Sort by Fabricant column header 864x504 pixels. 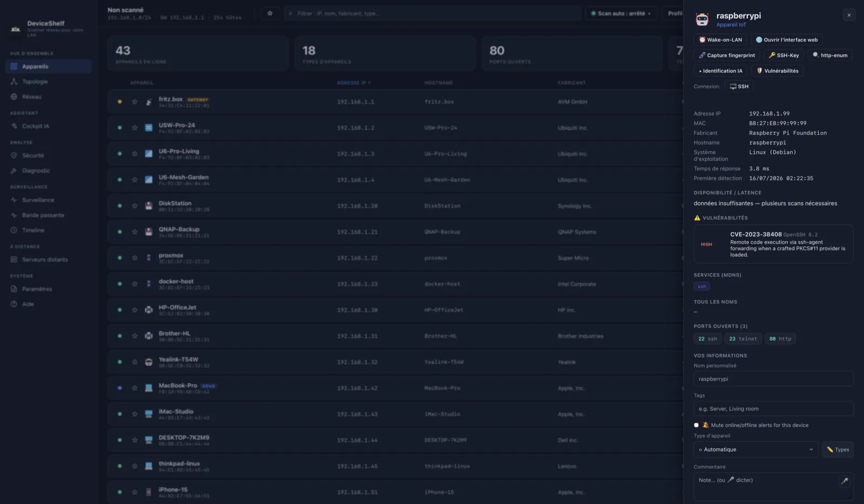coord(572,83)
